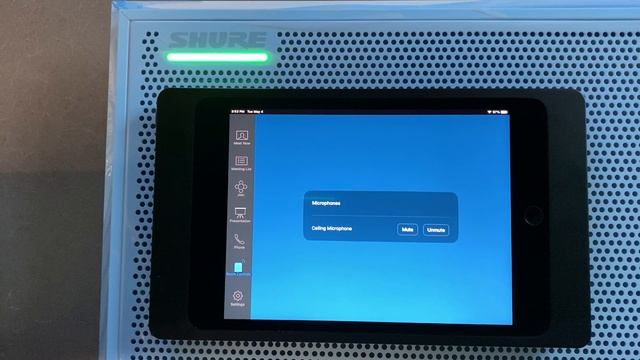This screenshot has width=640, height=360.
Task: Click the date text in status bar
Action: (255, 111)
